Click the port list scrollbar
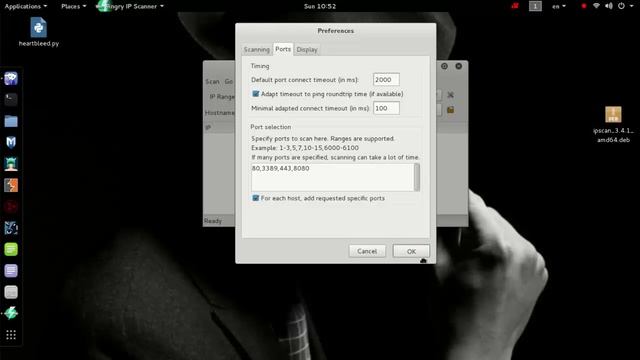Image resolution: width=640 pixels, height=360 pixels. [417, 177]
